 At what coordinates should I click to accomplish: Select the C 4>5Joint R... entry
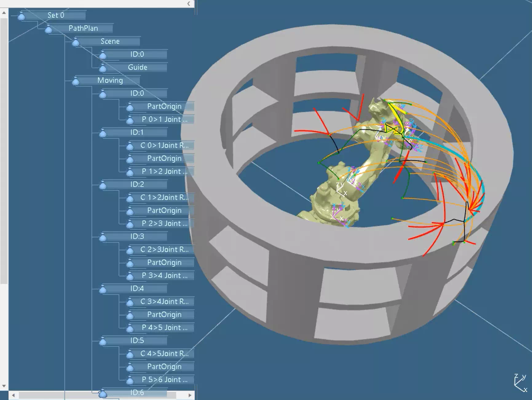164,354
